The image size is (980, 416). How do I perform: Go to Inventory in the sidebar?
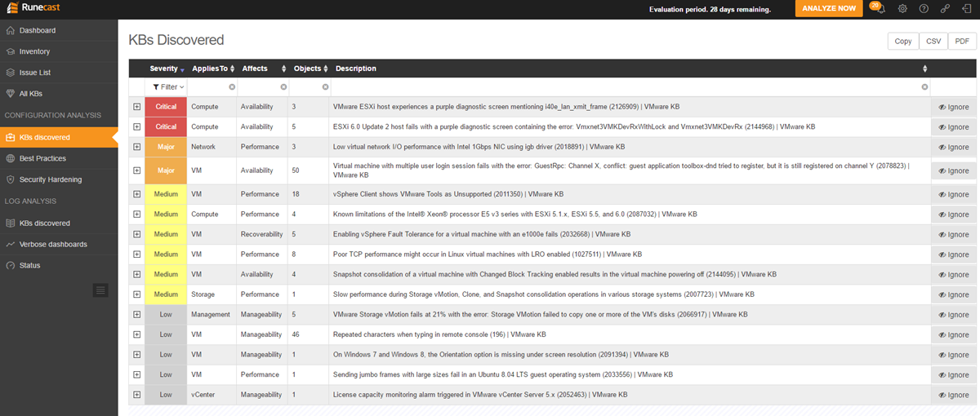59,51
